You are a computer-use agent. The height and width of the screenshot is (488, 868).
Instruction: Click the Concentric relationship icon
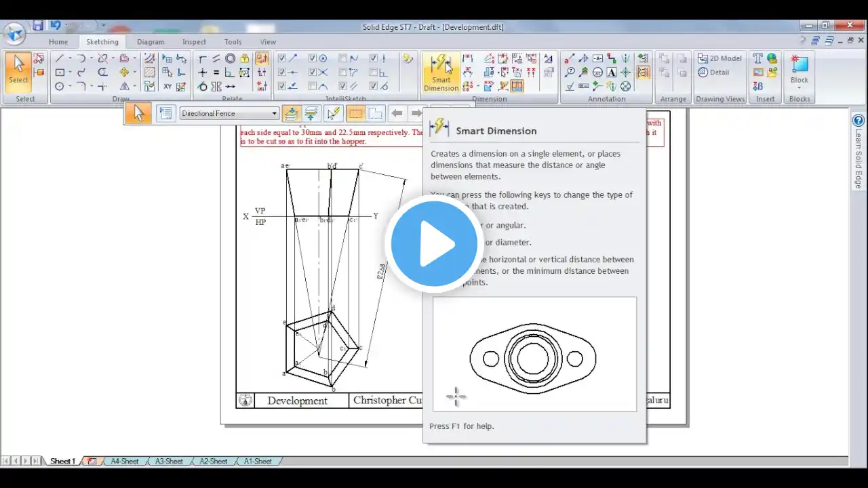tap(231, 59)
